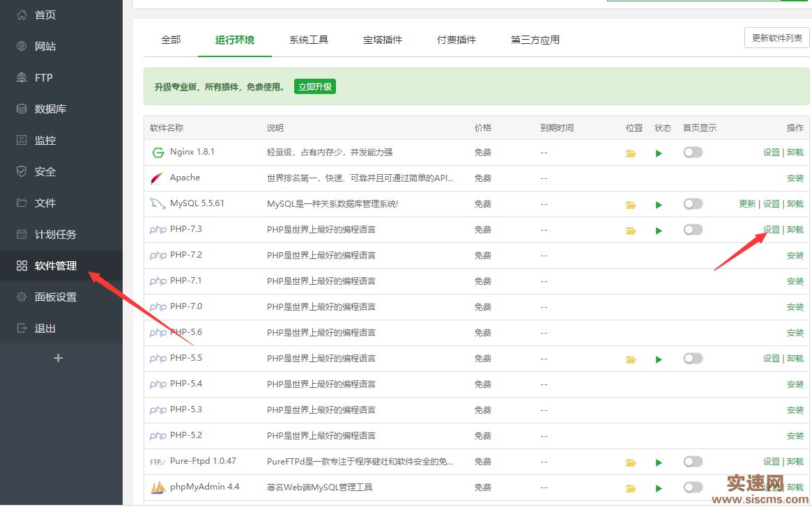Click 更新 for MySQL 5.5.61
The image size is (812, 507).
coord(747,204)
